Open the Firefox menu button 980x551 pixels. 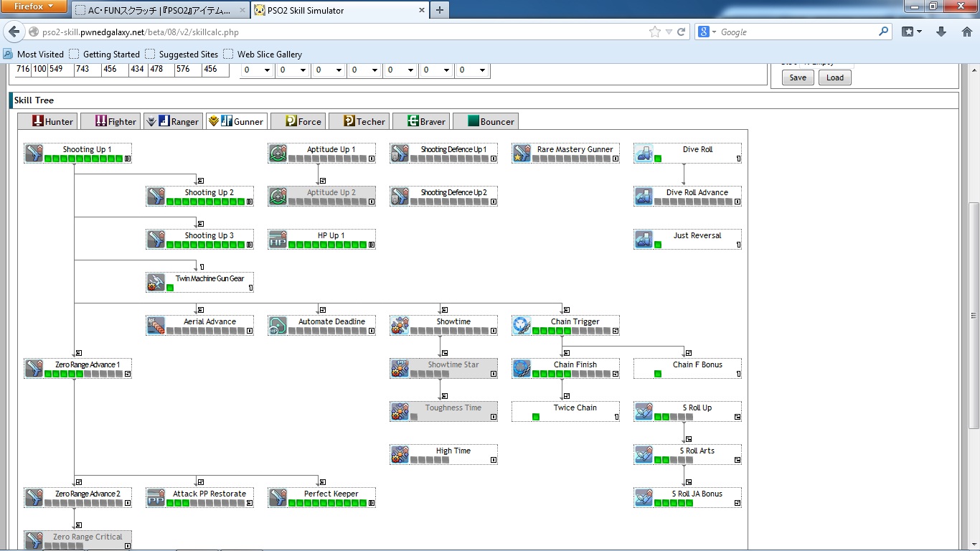[35, 6]
